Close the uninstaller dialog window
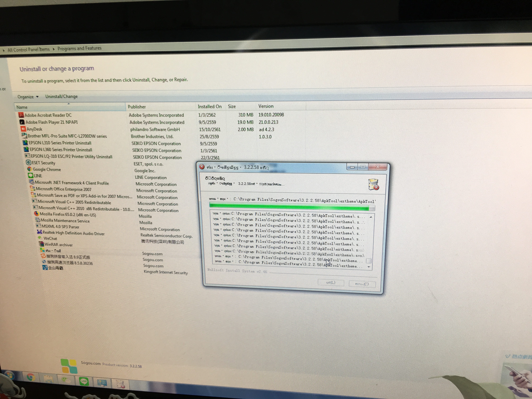The image size is (532, 399). pos(378,167)
